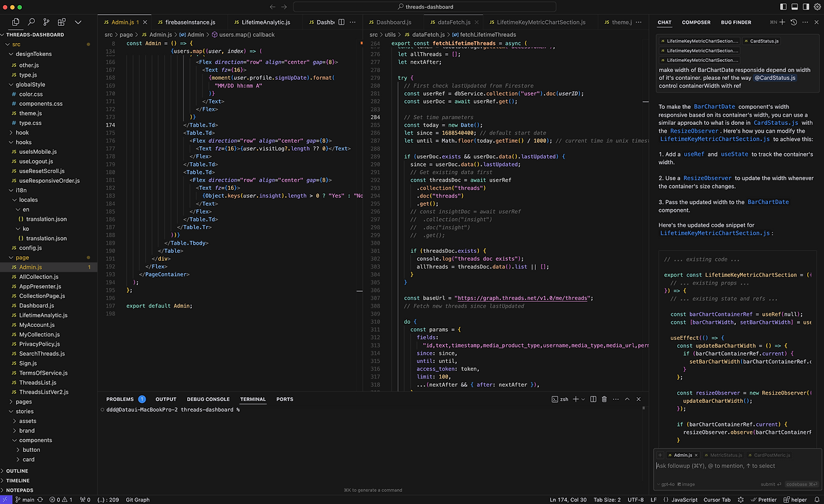The height and width of the screenshot is (504, 824).
Task: Open the graph.threads.net URL link in code
Action: 523,298
